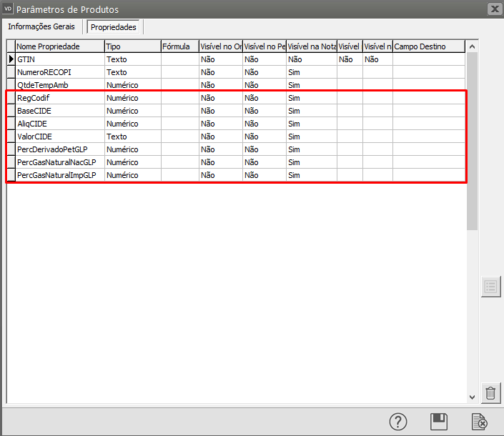The width and height of the screenshot is (504, 436).
Task: Select the GTIN row selector
Action: (x=11, y=59)
